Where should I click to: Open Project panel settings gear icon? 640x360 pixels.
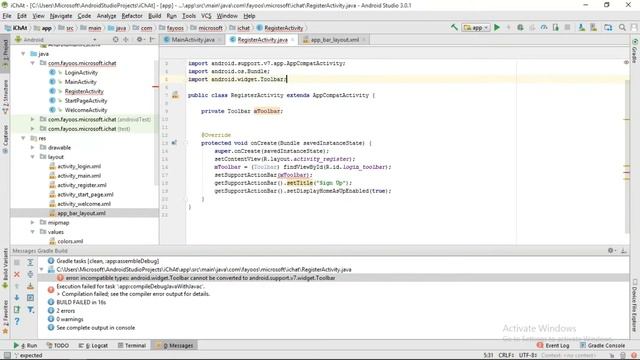coord(140,40)
